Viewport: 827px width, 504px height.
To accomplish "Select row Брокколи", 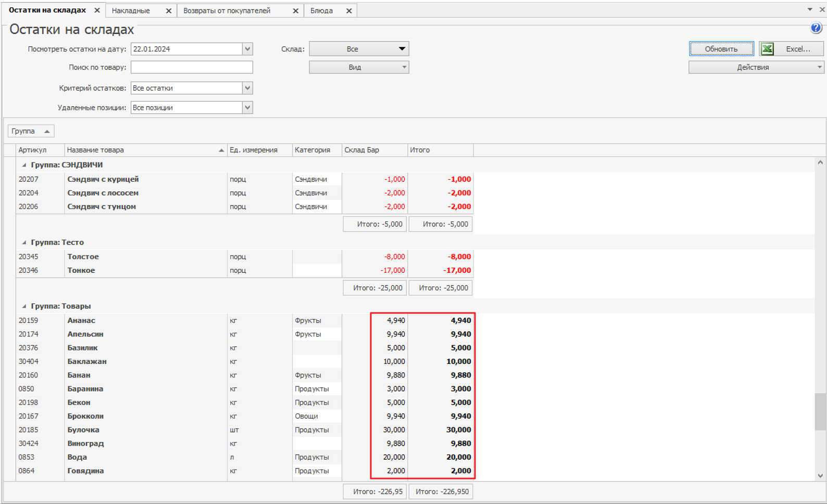I will (x=245, y=416).
